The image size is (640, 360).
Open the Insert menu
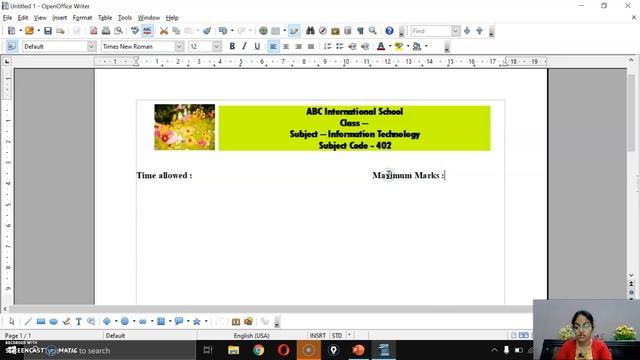pos(59,18)
